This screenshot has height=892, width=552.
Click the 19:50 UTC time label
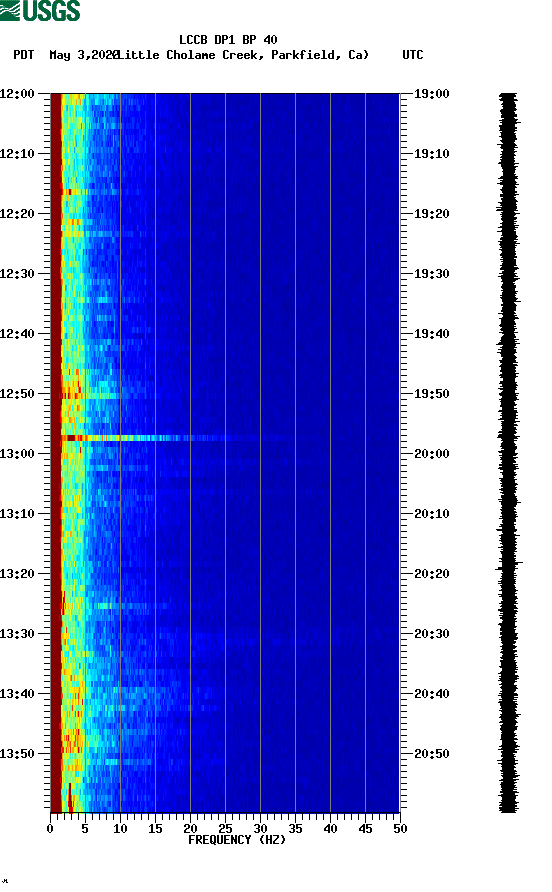(431, 394)
